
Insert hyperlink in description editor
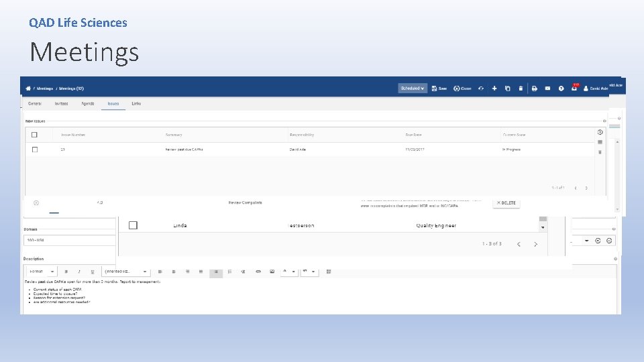pos(258,271)
